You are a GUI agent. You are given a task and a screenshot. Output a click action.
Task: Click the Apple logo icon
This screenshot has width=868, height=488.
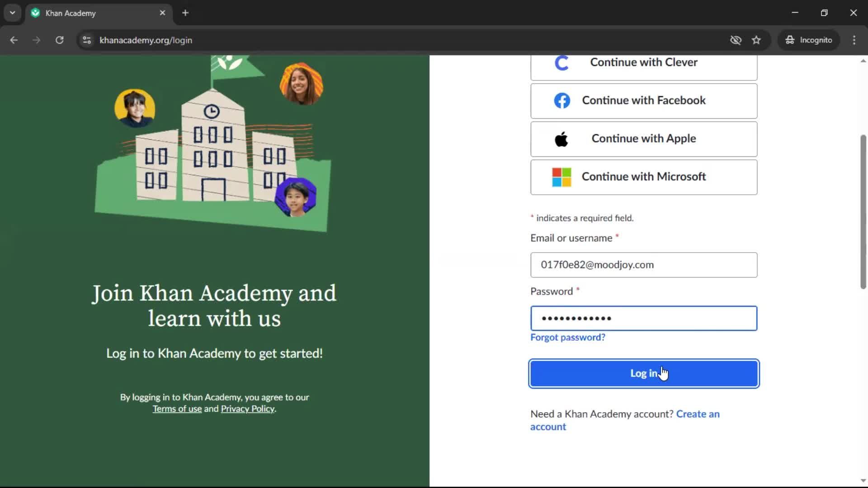coord(561,139)
